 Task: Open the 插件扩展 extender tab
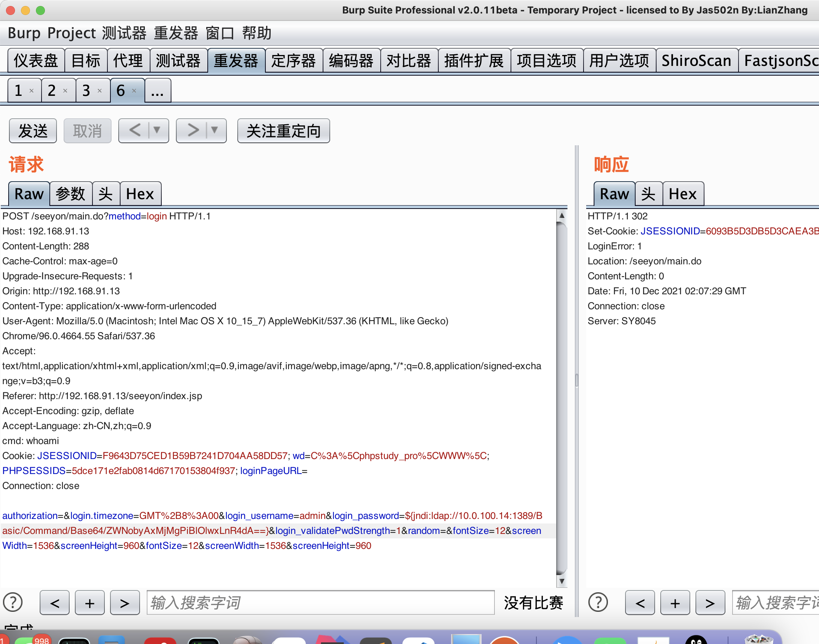[475, 60]
